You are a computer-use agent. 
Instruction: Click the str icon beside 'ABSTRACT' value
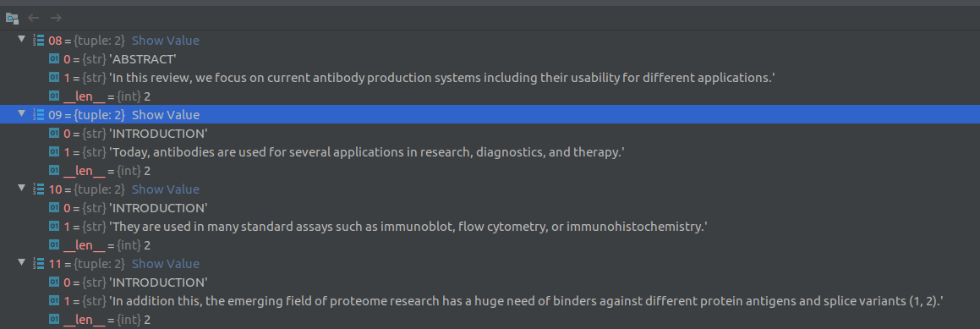(x=54, y=59)
